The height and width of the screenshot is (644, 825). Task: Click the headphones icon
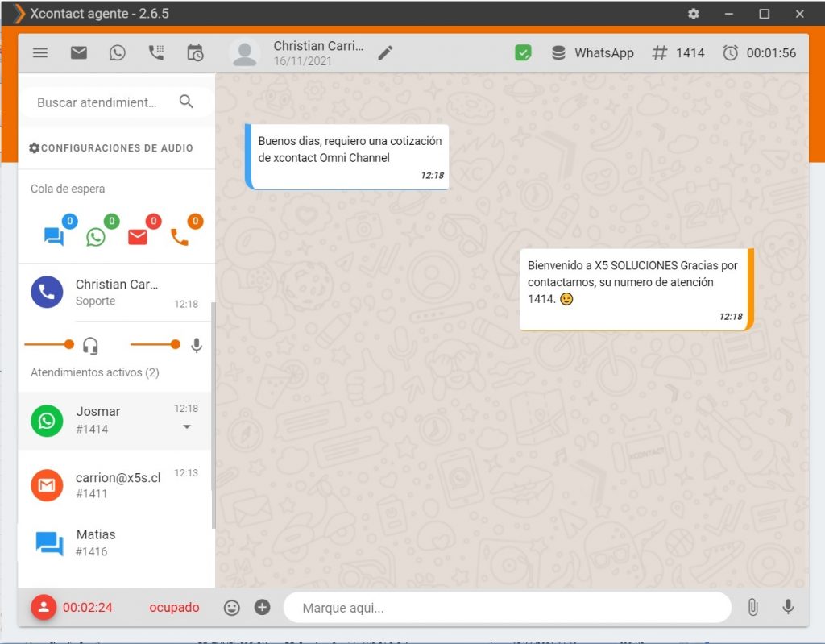coord(90,346)
